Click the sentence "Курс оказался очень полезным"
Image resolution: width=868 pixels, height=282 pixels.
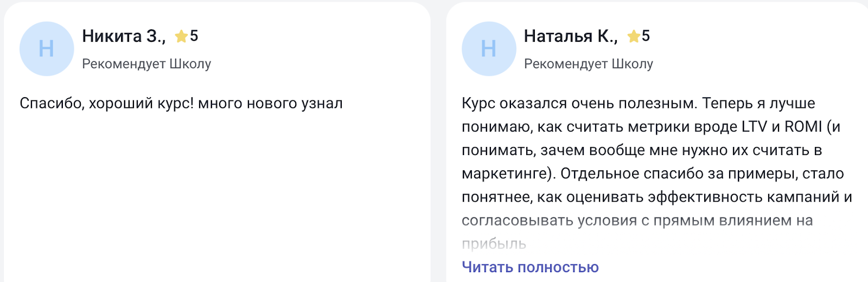[578, 104]
